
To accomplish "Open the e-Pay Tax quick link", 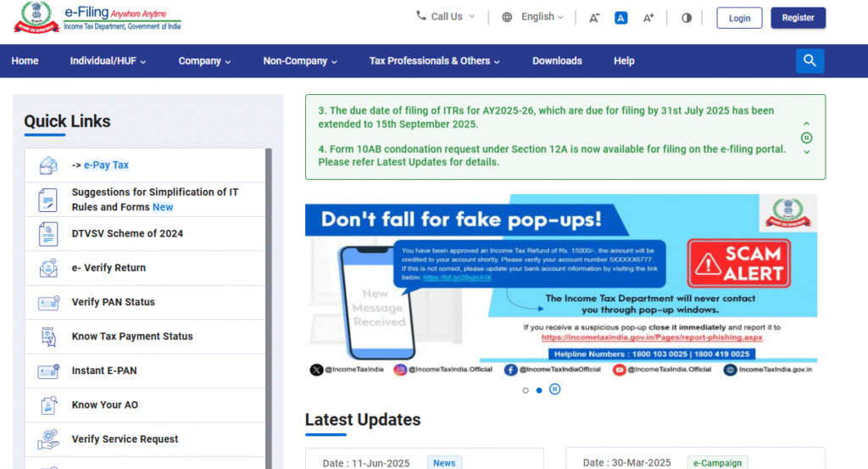I will 106,165.
